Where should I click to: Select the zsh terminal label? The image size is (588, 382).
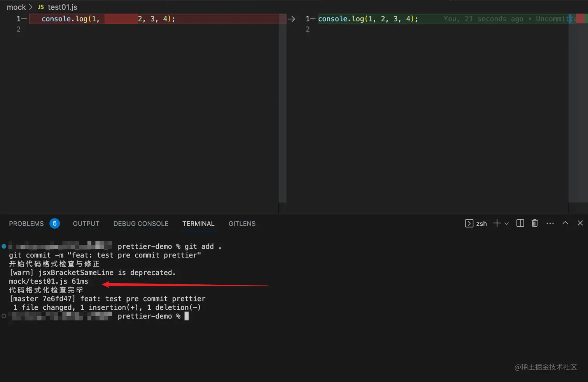click(x=481, y=223)
